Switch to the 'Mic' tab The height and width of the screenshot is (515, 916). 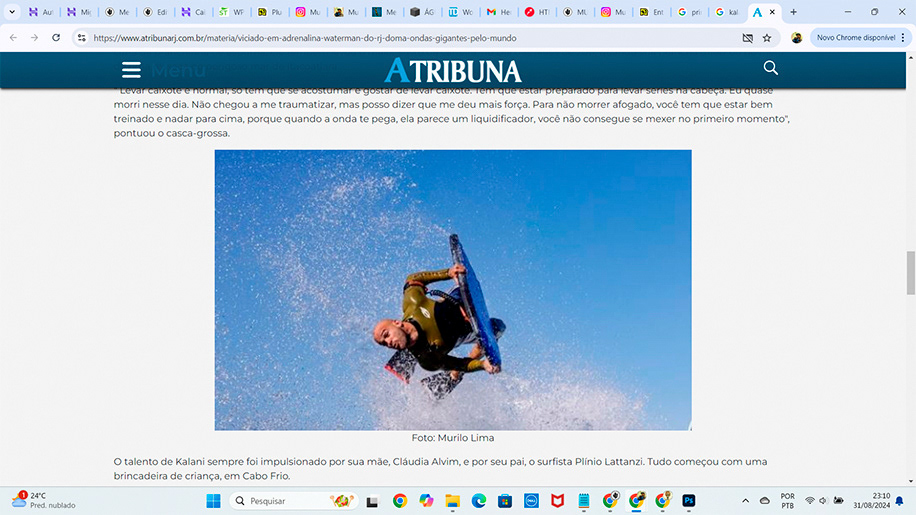coord(79,12)
